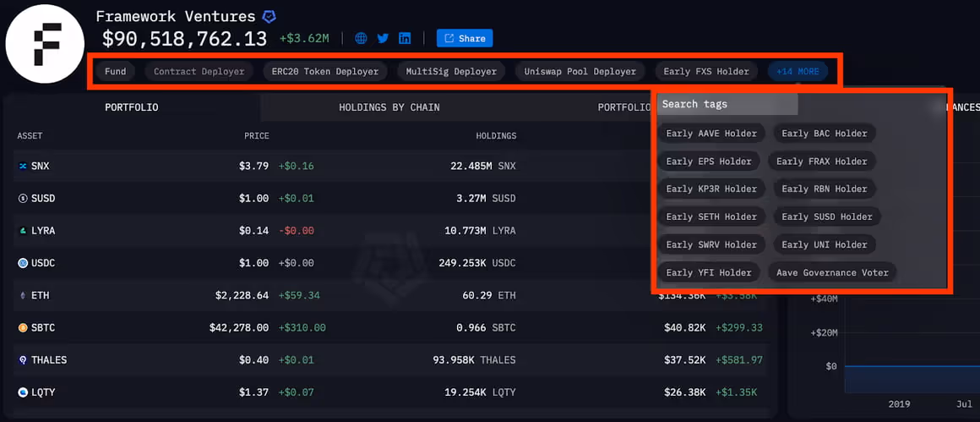The height and width of the screenshot is (422, 980).
Task: Switch to the PORTFOLIO tab
Action: 131,107
